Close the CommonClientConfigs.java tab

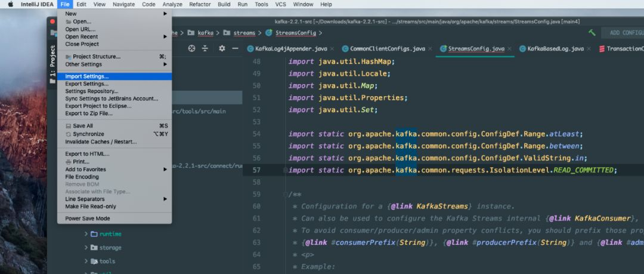430,49
